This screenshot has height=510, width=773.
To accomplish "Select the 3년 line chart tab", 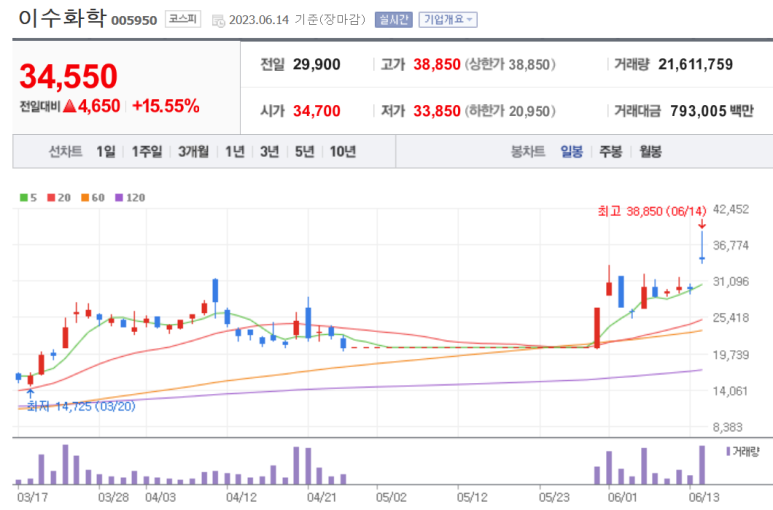I will click(270, 151).
